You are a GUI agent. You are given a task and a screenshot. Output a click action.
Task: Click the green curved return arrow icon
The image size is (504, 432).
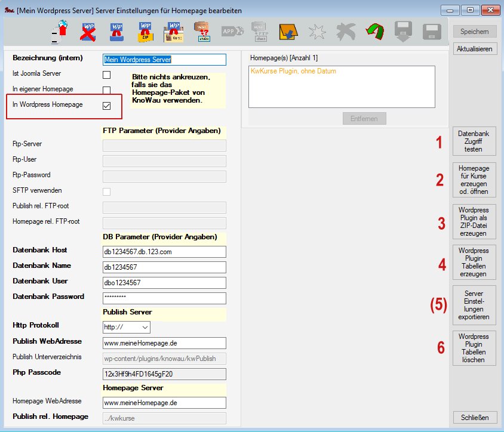pos(374,32)
